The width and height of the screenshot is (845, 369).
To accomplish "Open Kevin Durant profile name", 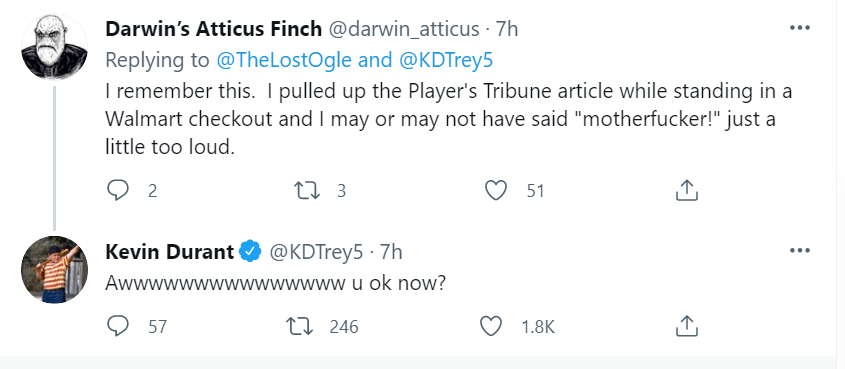I will [170, 251].
